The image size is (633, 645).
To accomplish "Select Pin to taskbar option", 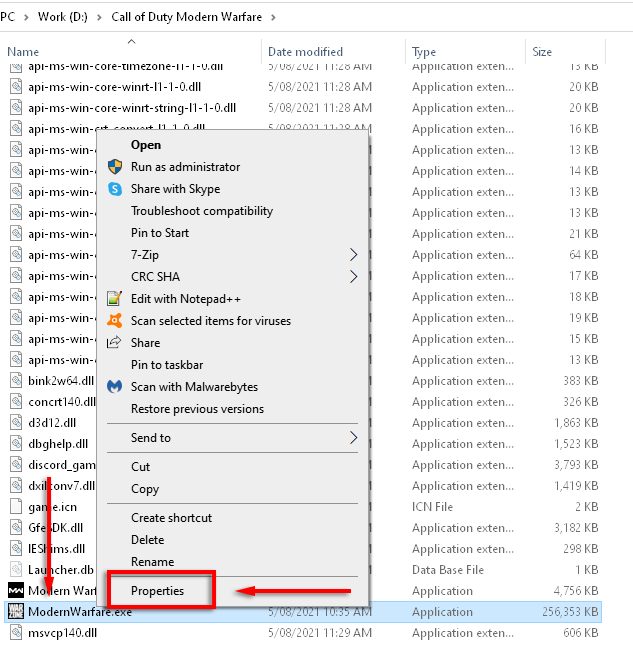I will click(x=167, y=365).
